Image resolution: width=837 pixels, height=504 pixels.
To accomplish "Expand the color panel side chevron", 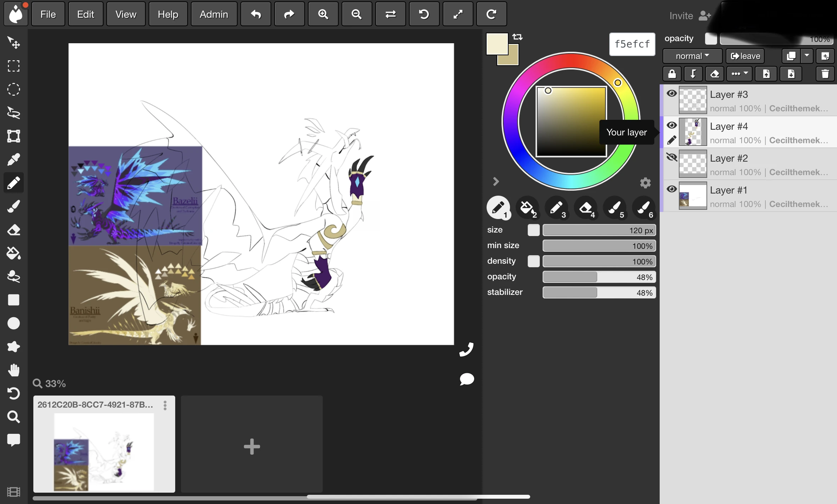I will [x=495, y=181].
